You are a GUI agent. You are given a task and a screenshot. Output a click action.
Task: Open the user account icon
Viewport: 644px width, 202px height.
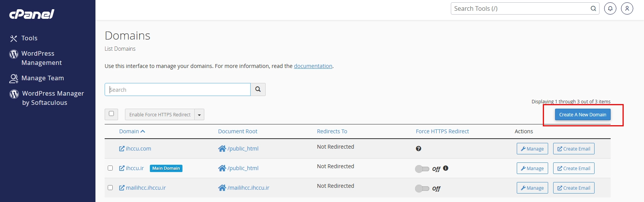627,8
